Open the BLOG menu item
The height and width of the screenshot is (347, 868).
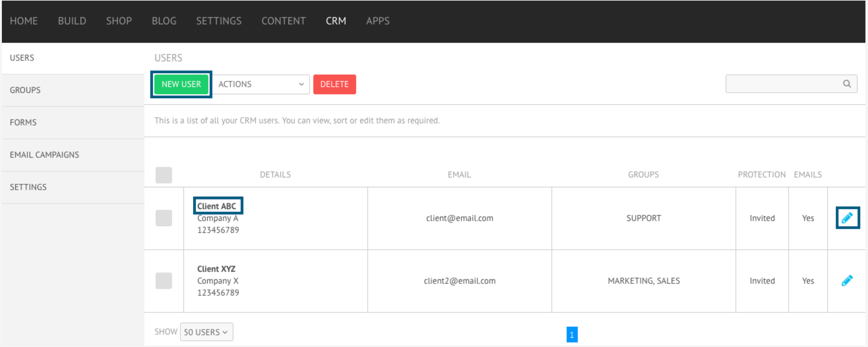coord(164,21)
